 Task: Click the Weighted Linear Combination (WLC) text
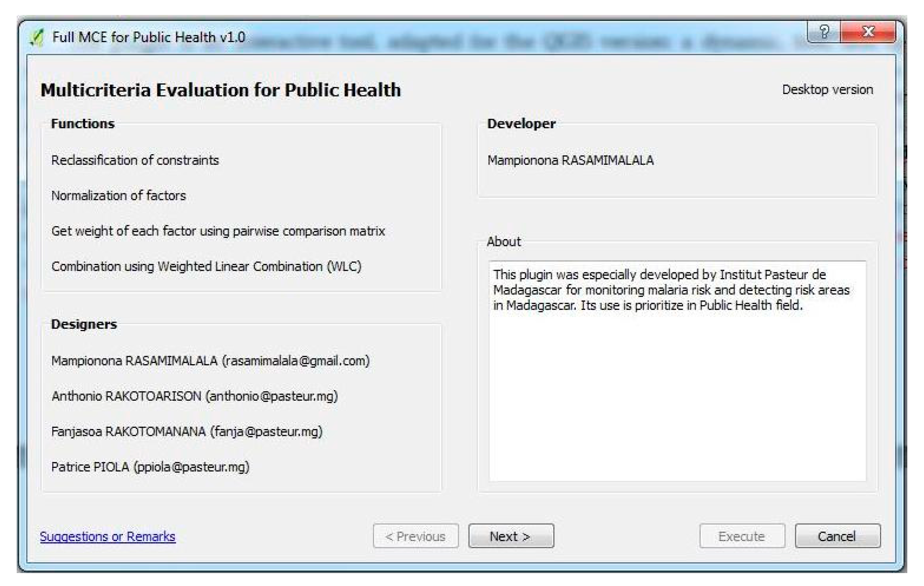[x=206, y=266]
